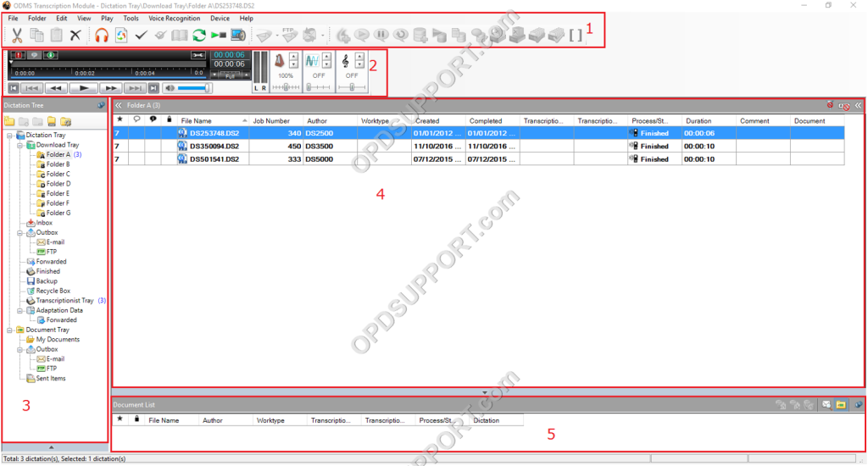Click the star priority column header
The image size is (868, 466).
(120, 120)
